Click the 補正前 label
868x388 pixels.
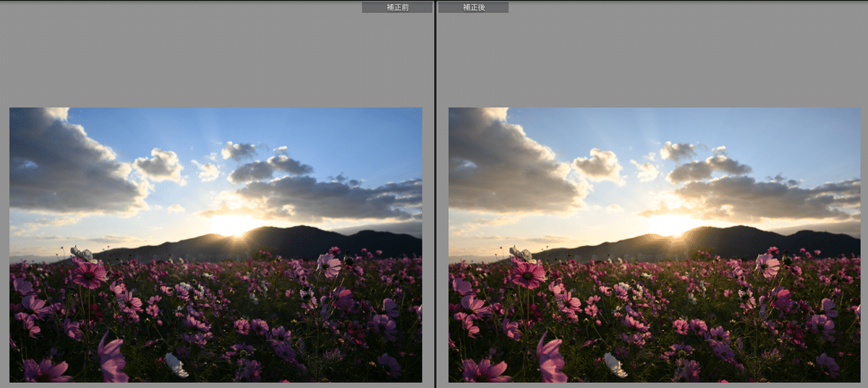[x=396, y=7]
